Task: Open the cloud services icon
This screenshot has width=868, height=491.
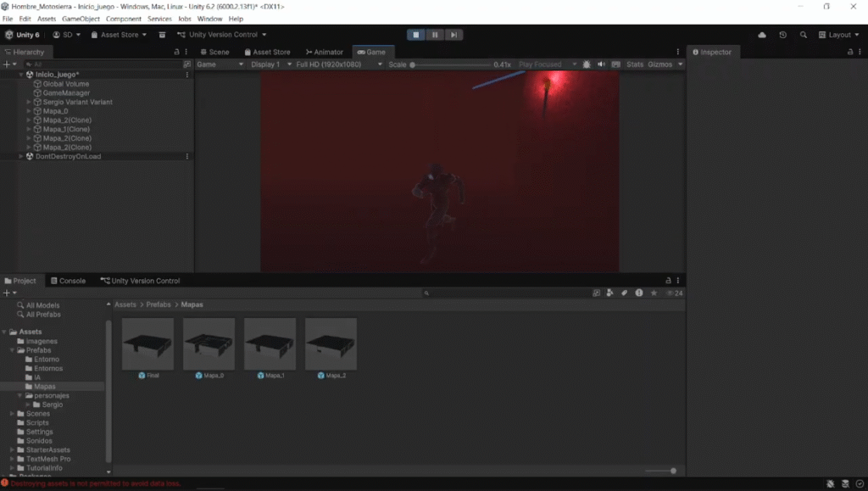Action: (x=762, y=35)
